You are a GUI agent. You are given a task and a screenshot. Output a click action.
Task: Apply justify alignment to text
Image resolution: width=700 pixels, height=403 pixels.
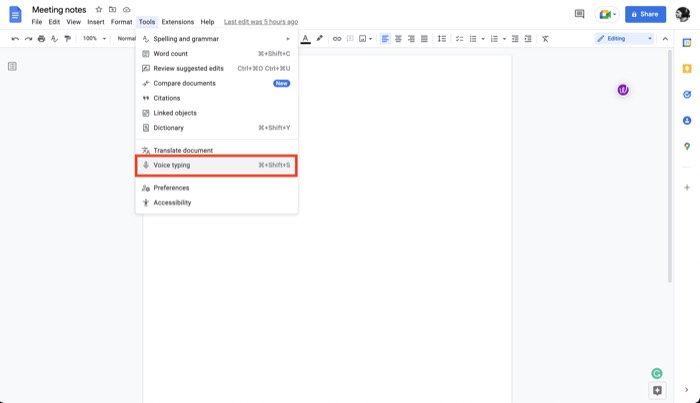click(424, 39)
